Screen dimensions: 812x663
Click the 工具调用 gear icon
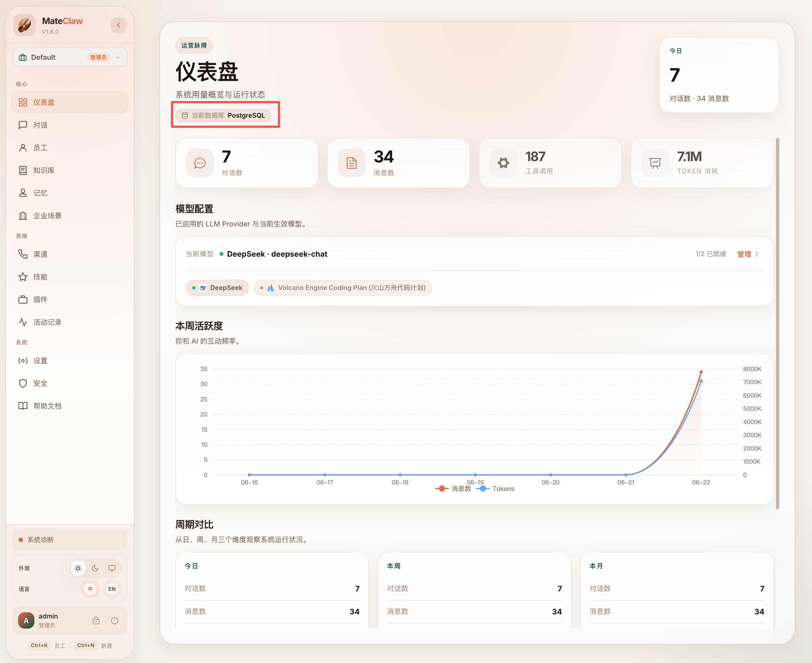503,163
